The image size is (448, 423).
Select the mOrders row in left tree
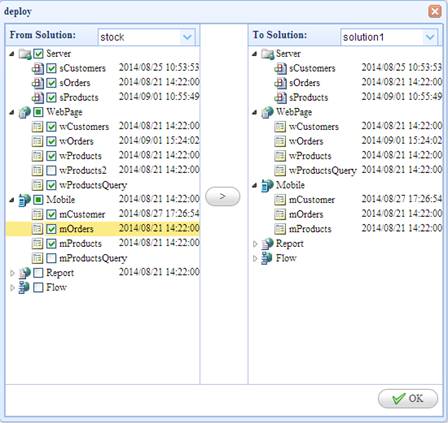(103, 229)
